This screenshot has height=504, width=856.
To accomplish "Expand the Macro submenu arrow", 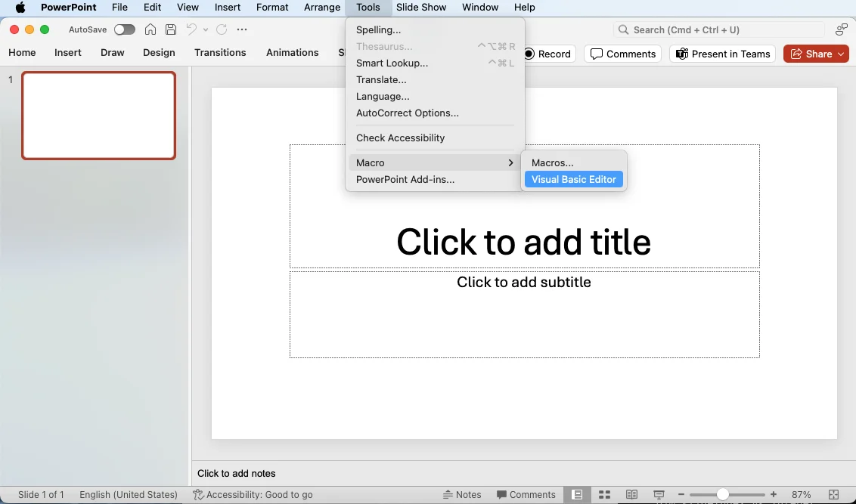I will click(x=510, y=162).
